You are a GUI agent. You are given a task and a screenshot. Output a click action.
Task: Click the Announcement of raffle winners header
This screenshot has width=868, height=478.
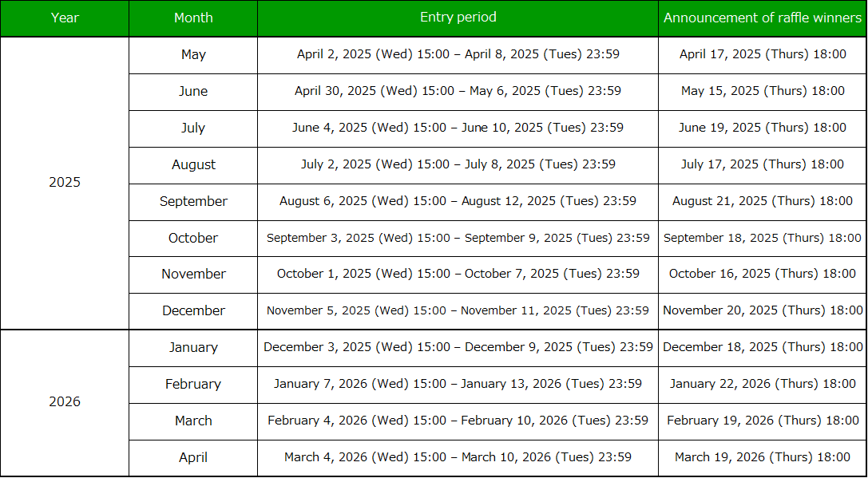[763, 18]
